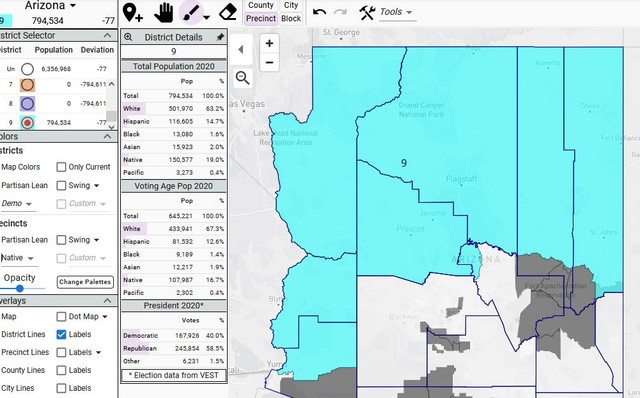The width and height of the screenshot is (640, 398).
Task: Select the paint brush tool
Action: point(191,12)
